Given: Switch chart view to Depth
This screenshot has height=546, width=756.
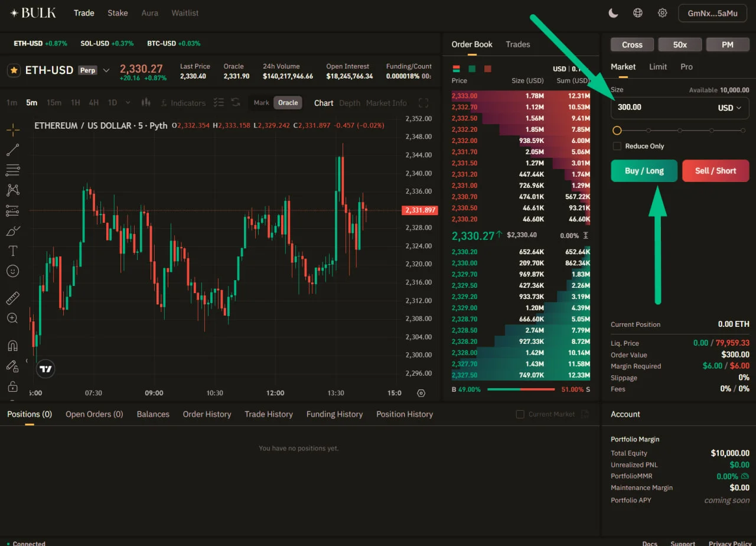Looking at the screenshot, I should (350, 103).
